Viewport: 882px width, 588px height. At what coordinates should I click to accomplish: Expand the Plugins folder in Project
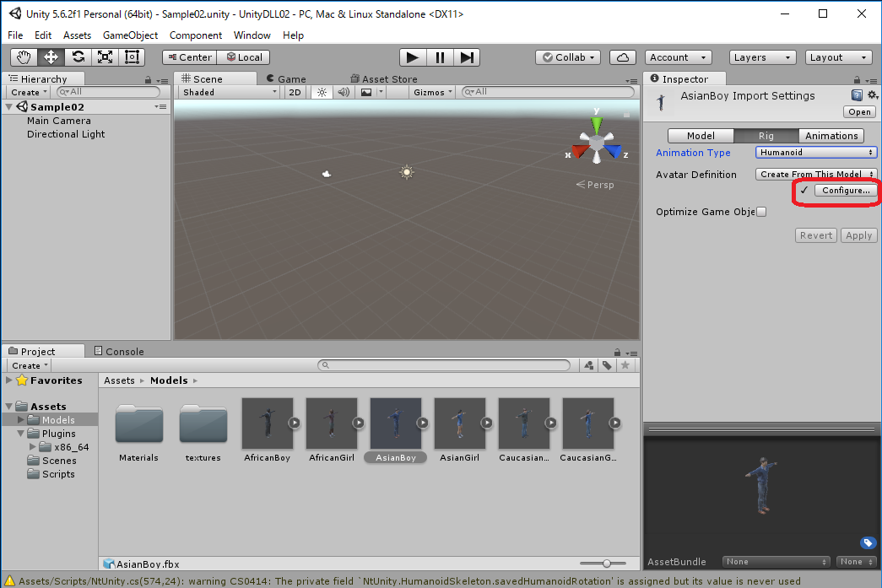(22, 434)
